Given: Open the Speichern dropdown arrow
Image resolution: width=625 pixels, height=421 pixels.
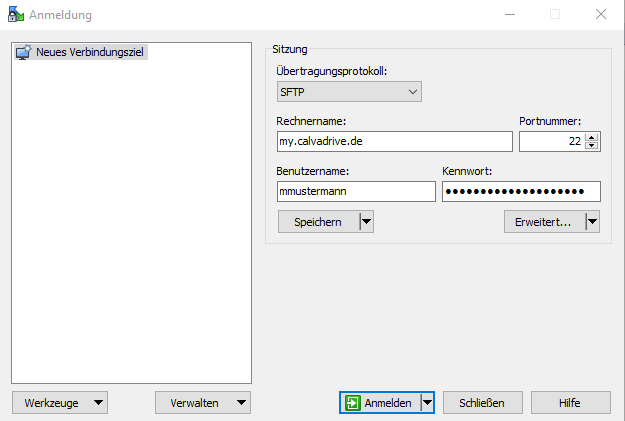Looking at the screenshot, I should click(366, 222).
